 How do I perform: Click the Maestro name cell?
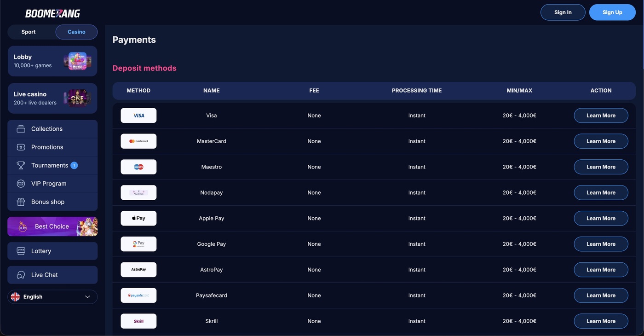click(212, 167)
